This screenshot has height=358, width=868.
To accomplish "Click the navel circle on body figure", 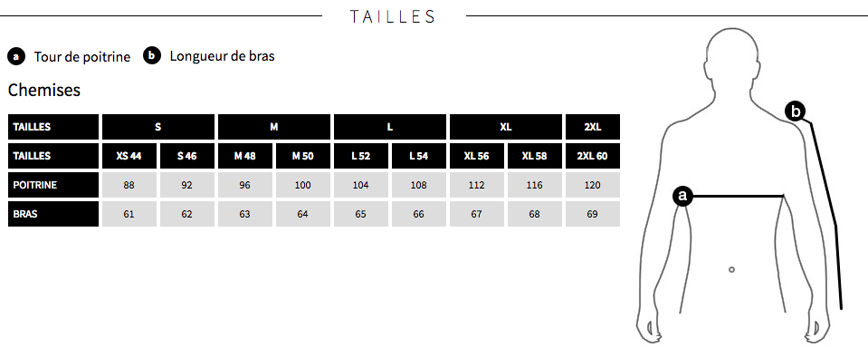I will click(732, 269).
